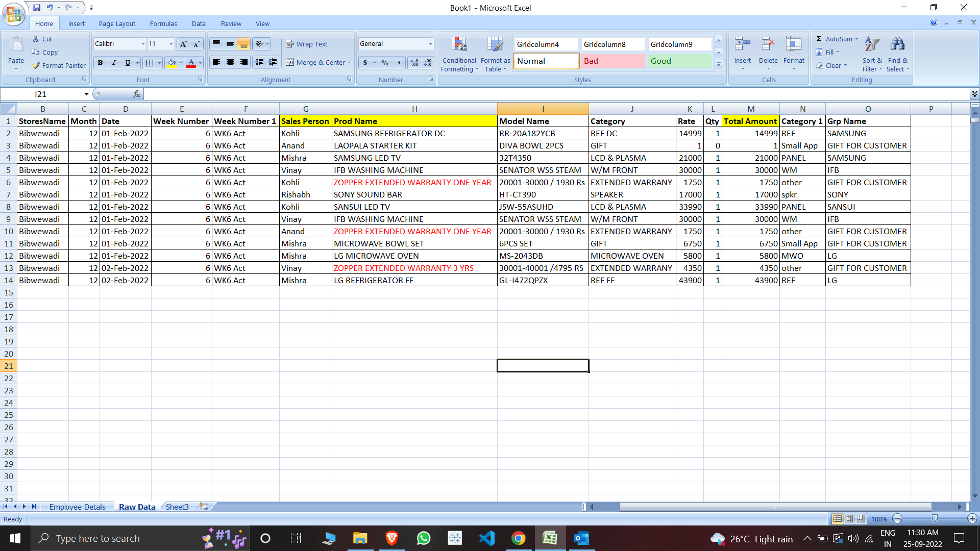Screen dimensions: 980x551
Task: Click the Find & Select icon
Action: coord(898,54)
